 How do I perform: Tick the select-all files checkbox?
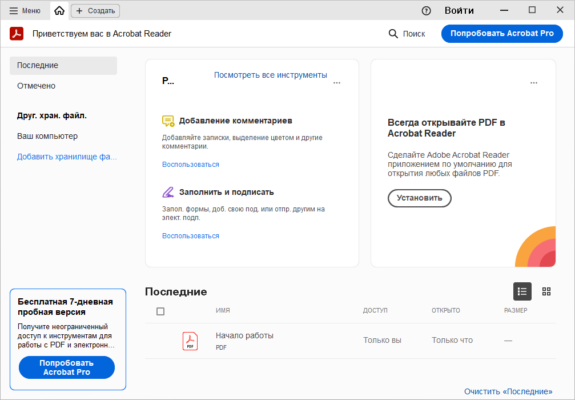pos(160,311)
